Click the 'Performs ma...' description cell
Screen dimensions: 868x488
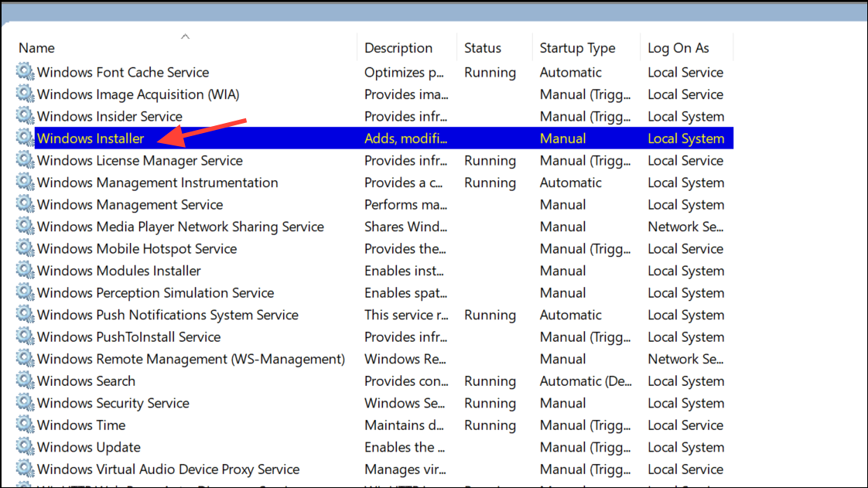[405, 205]
